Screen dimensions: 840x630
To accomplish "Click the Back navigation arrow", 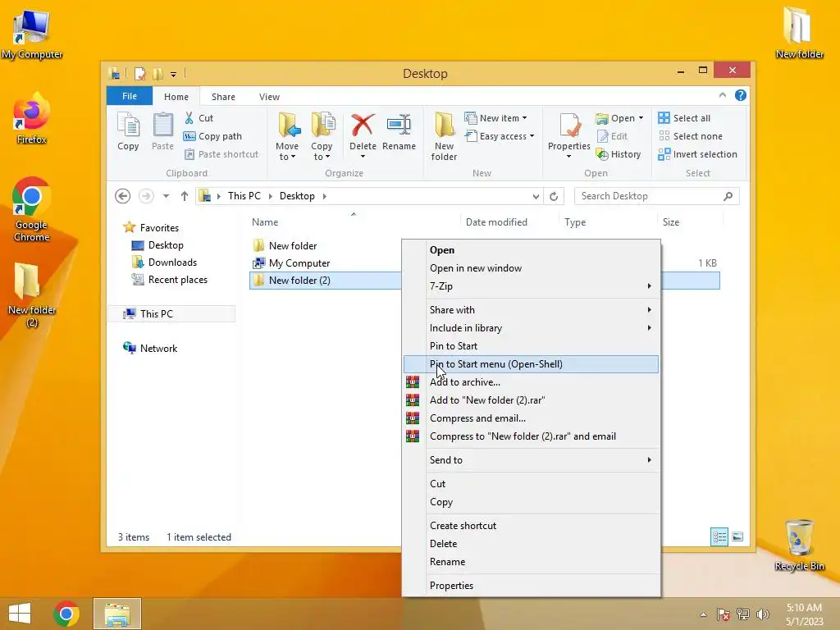I will point(123,196).
